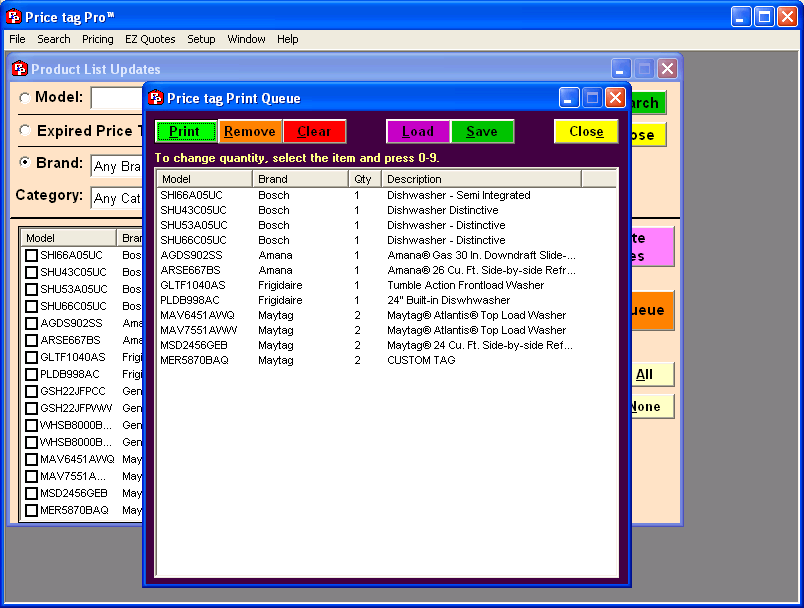Click the Product List Updates window icon
The height and width of the screenshot is (608, 804).
point(20,68)
